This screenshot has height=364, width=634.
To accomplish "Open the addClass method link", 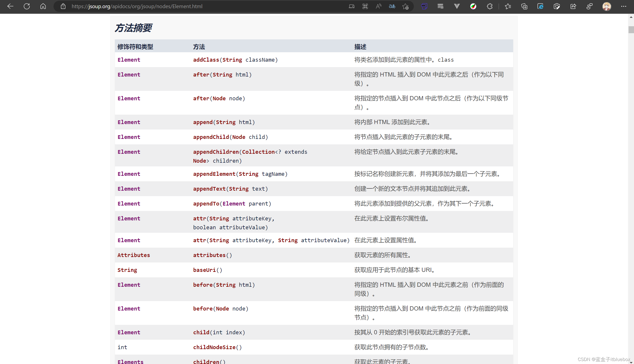I will click(206, 60).
